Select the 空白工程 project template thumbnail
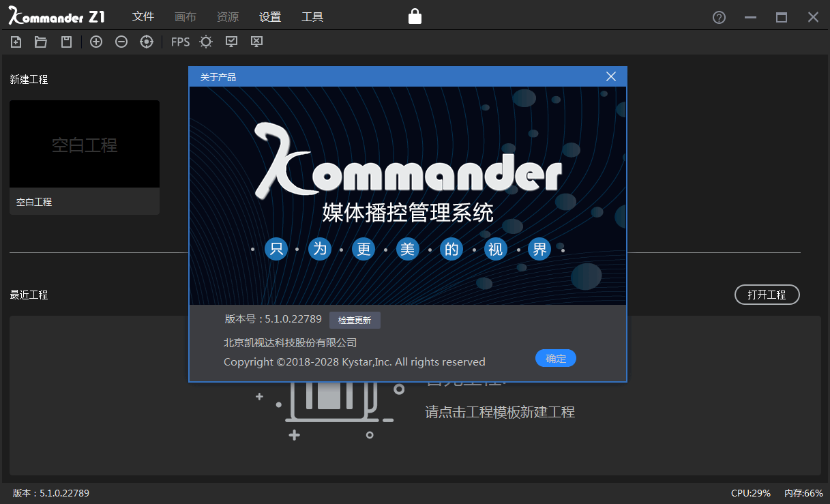Viewport: 830px width, 504px height. [x=85, y=144]
